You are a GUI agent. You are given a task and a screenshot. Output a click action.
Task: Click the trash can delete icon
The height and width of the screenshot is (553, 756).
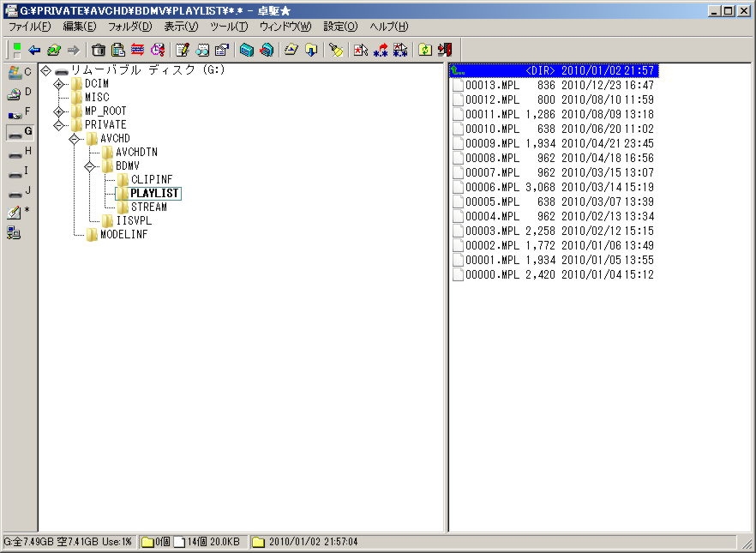(99, 50)
